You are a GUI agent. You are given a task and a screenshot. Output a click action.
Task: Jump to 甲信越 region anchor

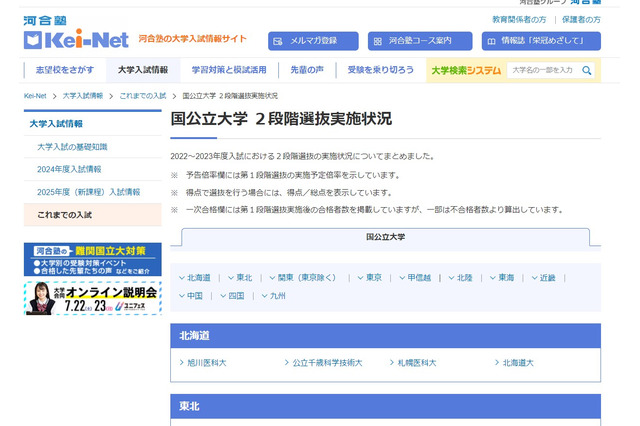coord(415,278)
